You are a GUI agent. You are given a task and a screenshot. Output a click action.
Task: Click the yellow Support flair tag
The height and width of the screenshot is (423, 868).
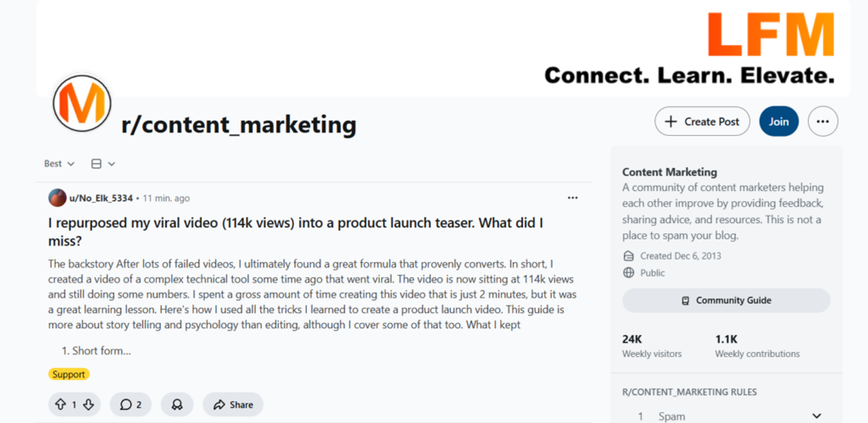[x=69, y=374]
